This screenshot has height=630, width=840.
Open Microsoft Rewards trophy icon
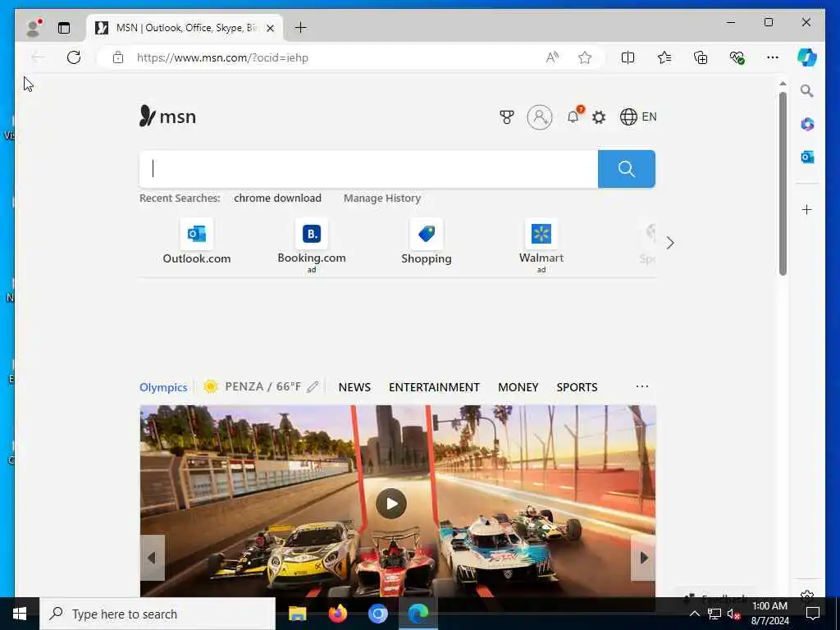(507, 116)
